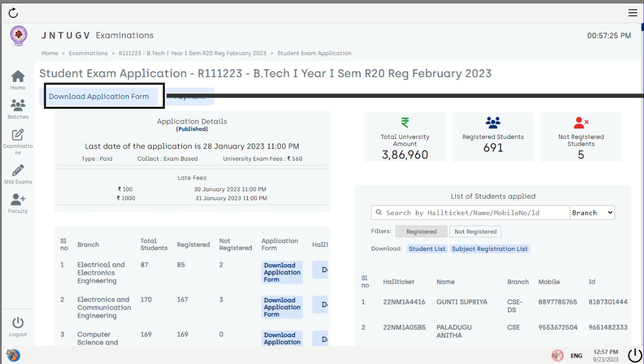Open the Subject Registration List download
Screen dimensions: 644x364
[490, 248]
